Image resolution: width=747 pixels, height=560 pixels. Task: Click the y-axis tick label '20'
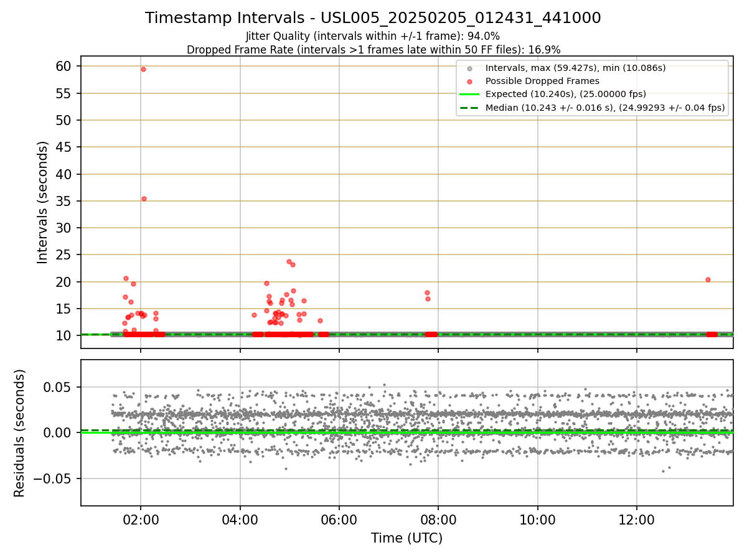[65, 282]
